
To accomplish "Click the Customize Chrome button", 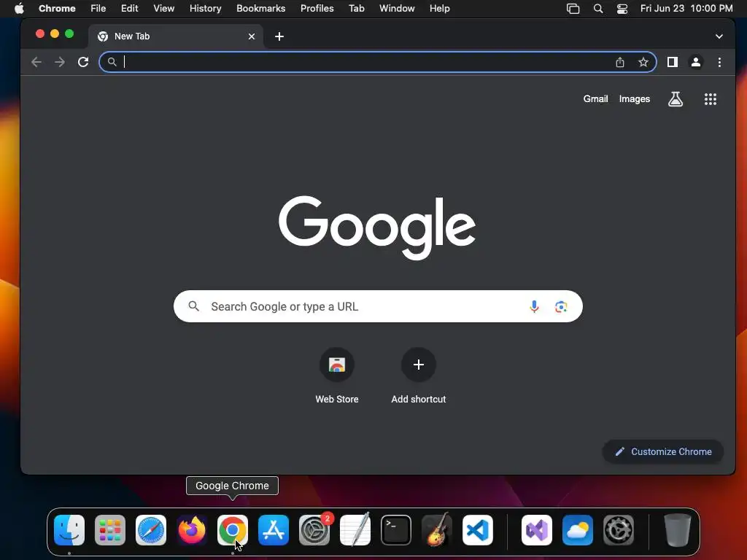I will (662, 451).
